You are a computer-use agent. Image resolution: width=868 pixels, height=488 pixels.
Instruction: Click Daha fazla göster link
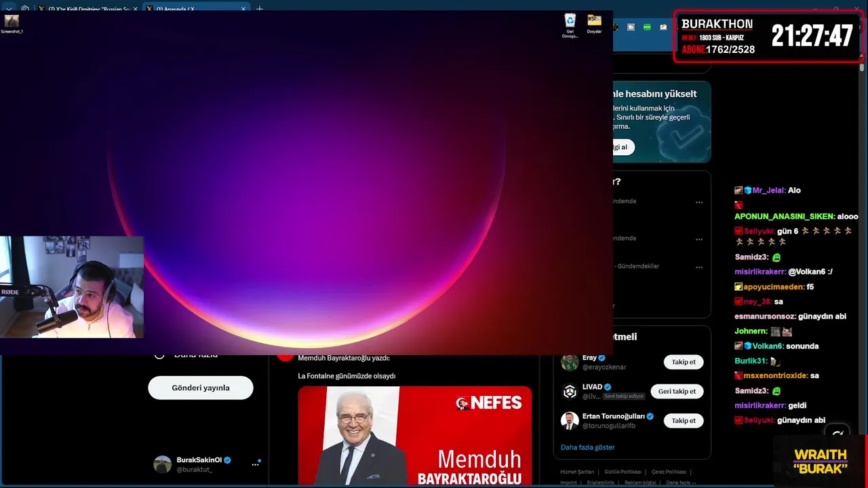click(x=587, y=447)
